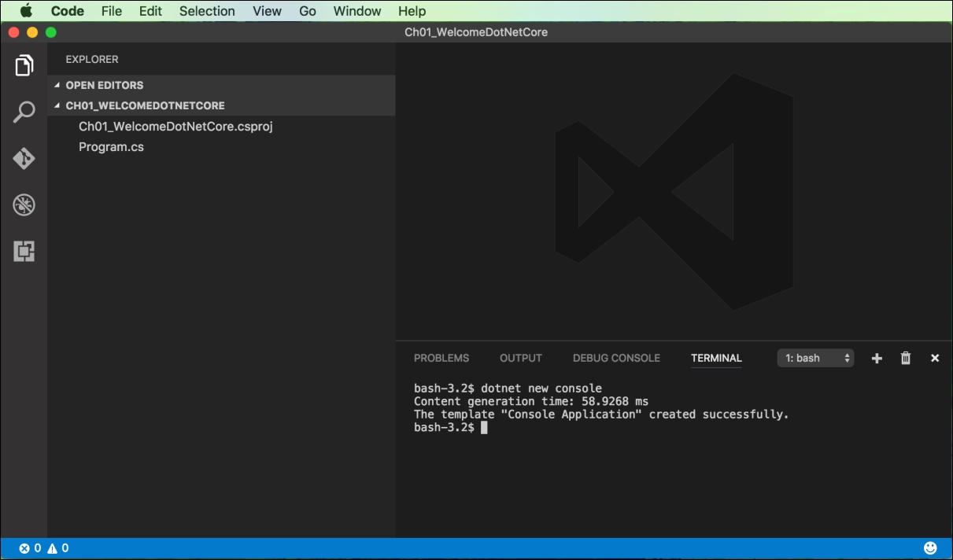This screenshot has width=953, height=560.
Task: Maximize window with green button
Action: [x=51, y=32]
